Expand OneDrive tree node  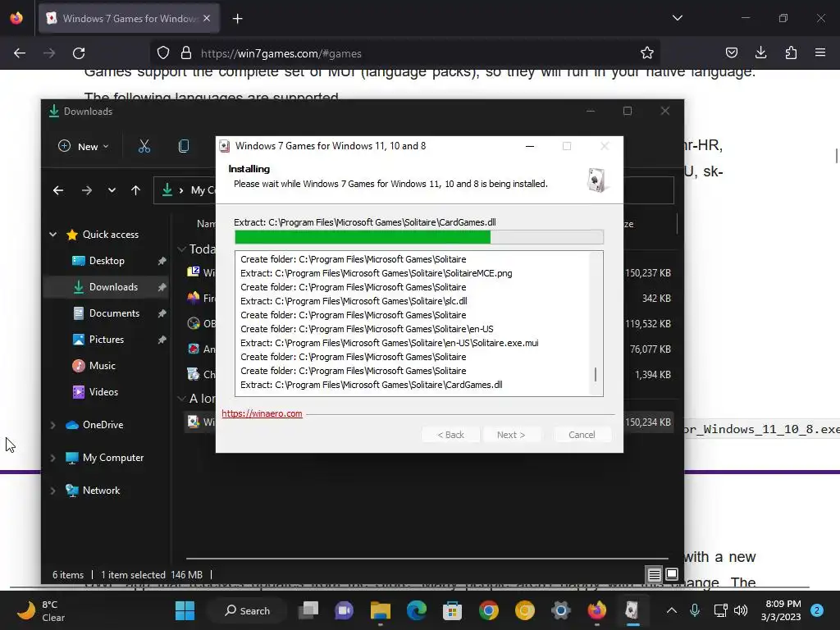point(52,425)
